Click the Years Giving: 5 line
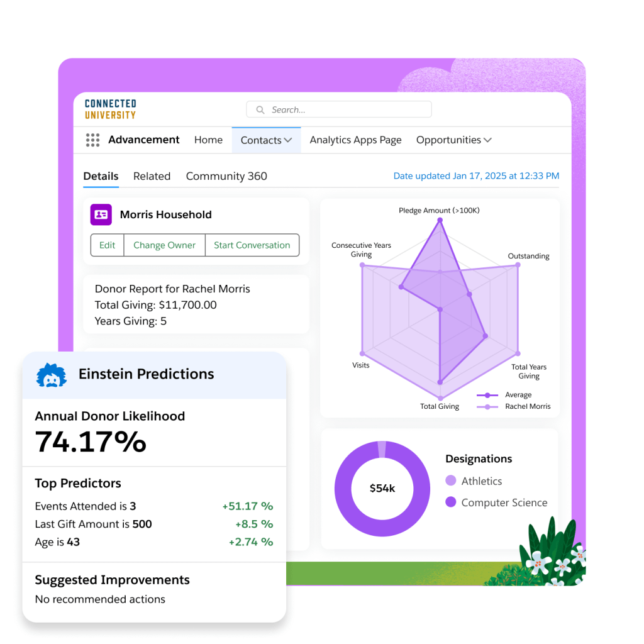The image size is (644, 644). tap(131, 321)
